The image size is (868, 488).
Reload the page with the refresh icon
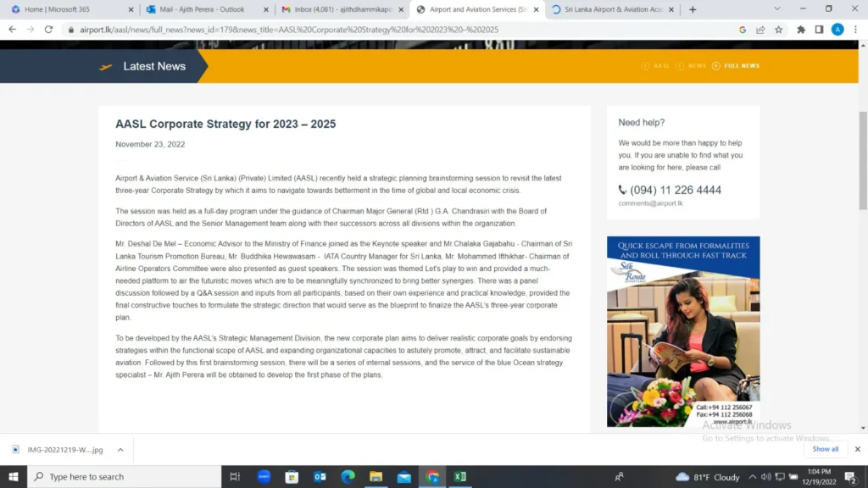pos(48,29)
